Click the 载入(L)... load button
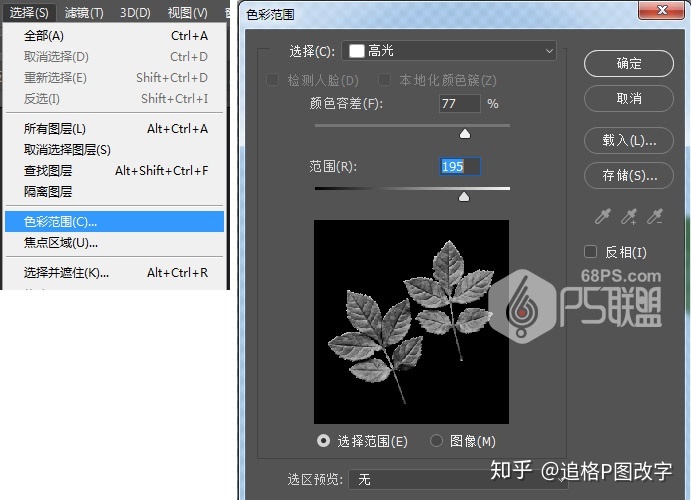Image resolution: width=691 pixels, height=500 pixels. (629, 141)
